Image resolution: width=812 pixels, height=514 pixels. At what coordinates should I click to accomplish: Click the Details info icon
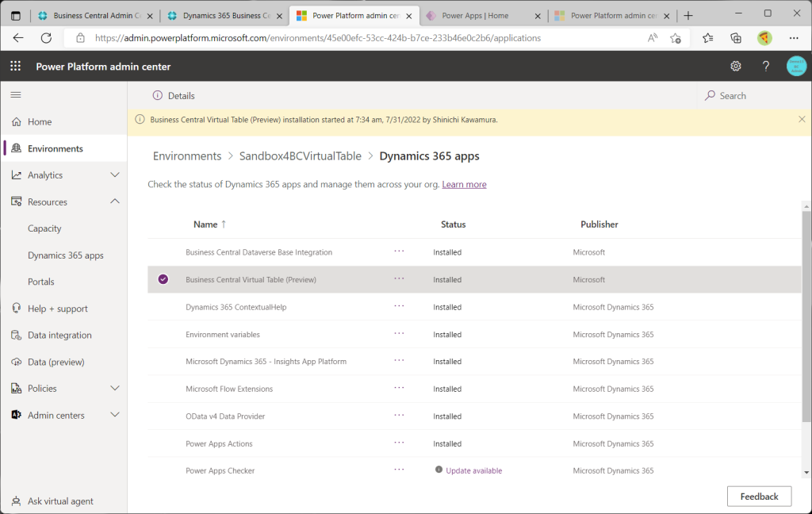click(x=158, y=95)
